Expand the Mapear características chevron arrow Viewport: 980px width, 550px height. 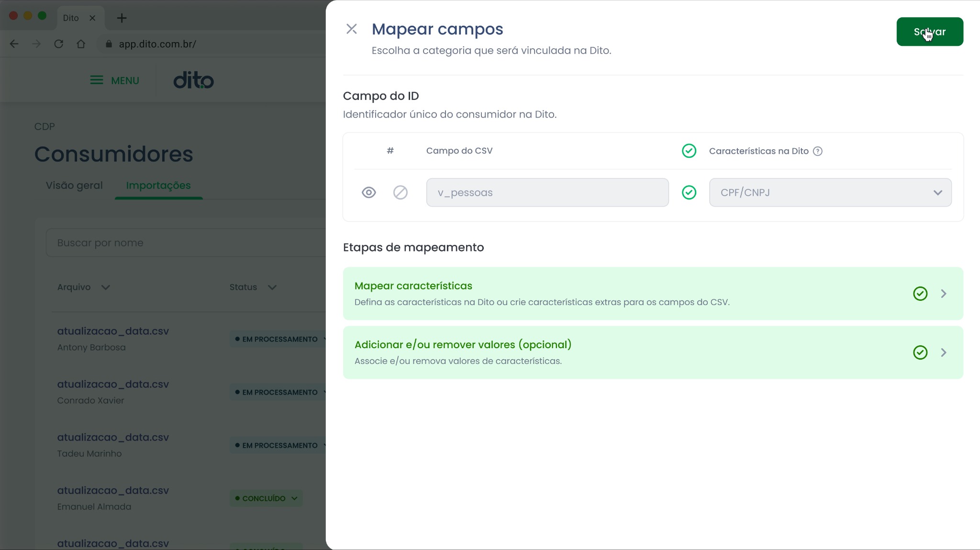[x=944, y=294]
